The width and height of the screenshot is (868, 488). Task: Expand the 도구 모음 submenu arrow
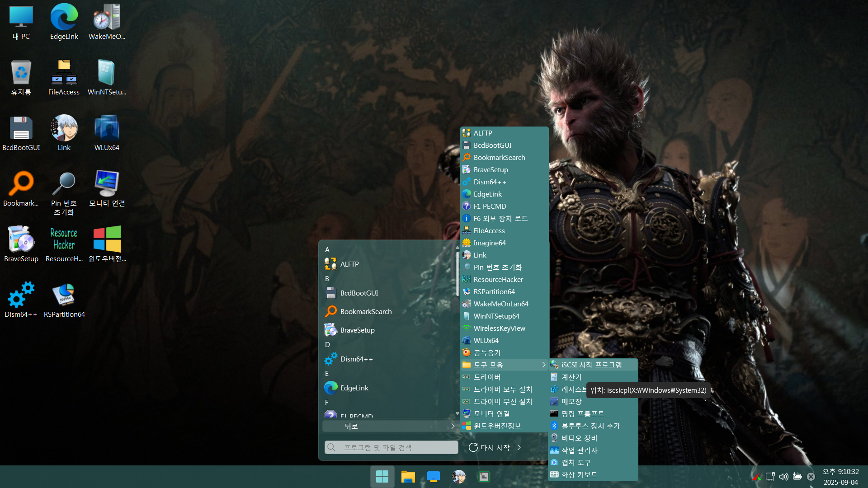pos(543,365)
